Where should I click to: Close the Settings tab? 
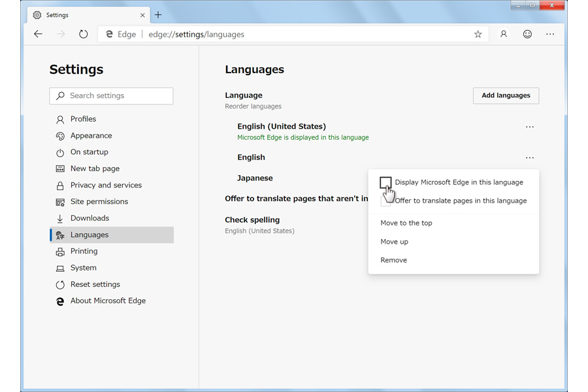coord(142,15)
